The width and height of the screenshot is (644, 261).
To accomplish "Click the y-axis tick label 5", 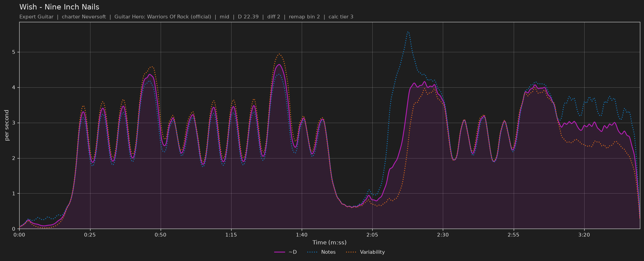I will tap(14, 52).
